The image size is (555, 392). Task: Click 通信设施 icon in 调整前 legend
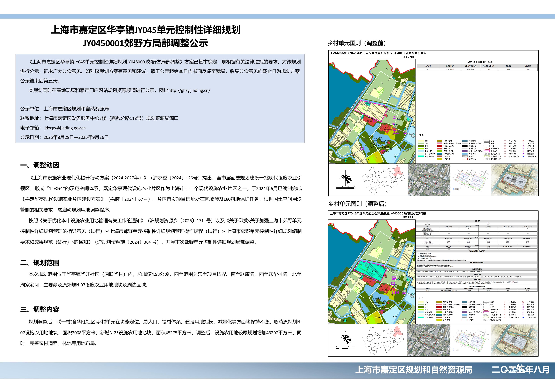click(523, 154)
